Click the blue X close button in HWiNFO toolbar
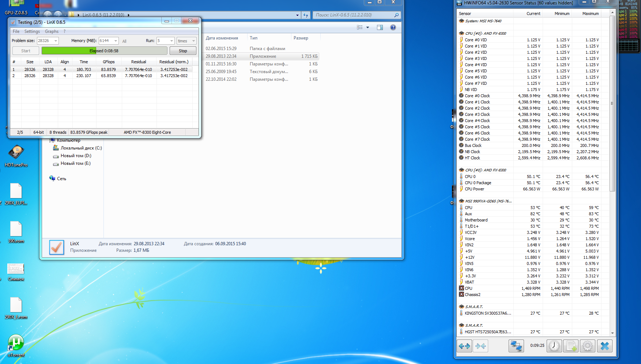Viewport: 641px width, 364px height. (x=605, y=346)
